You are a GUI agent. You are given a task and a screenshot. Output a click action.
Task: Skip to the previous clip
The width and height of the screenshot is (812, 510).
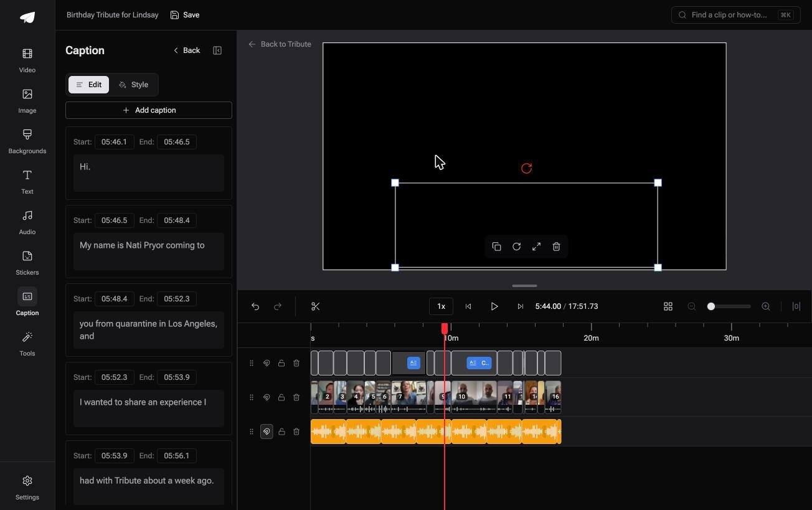click(x=468, y=306)
